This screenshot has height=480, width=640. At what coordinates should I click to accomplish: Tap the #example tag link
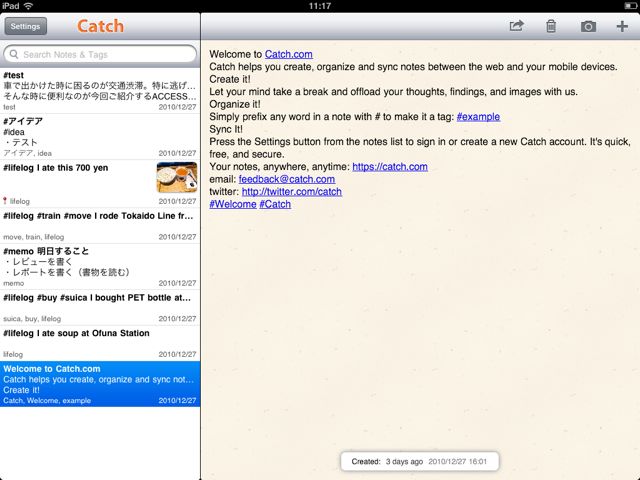478,117
